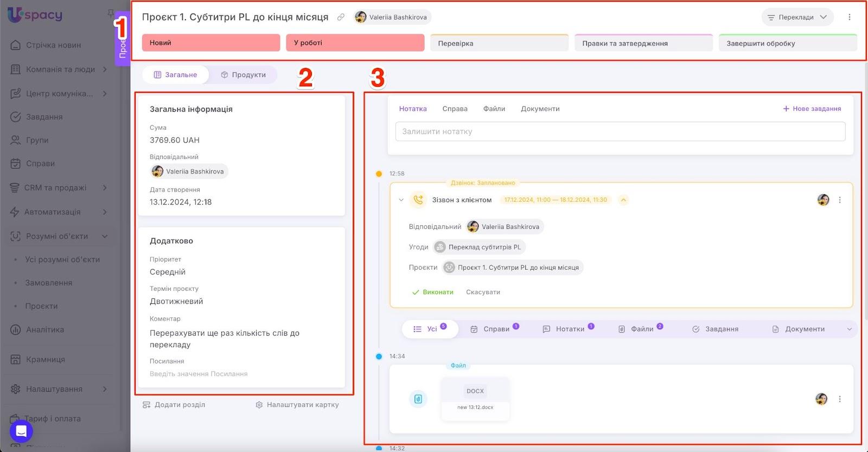Expand the CRM та продажі submenu arrow
The image size is (868, 452).
pos(105,188)
